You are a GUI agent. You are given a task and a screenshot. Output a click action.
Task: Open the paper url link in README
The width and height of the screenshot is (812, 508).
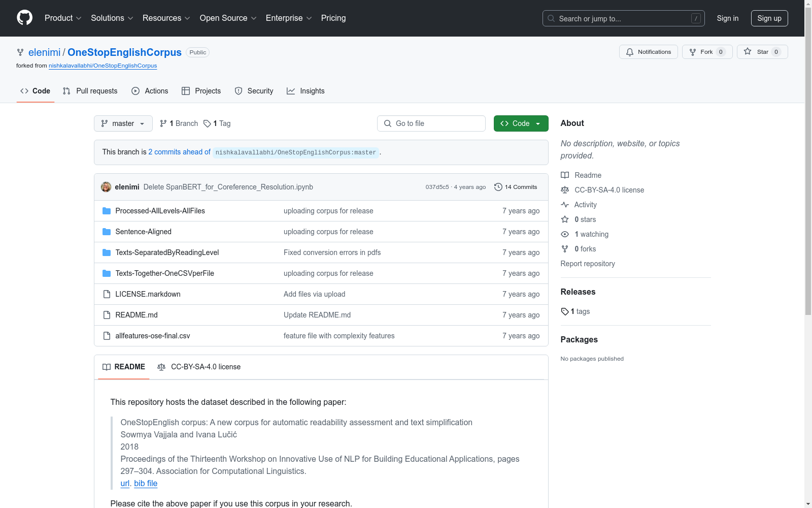(125, 484)
